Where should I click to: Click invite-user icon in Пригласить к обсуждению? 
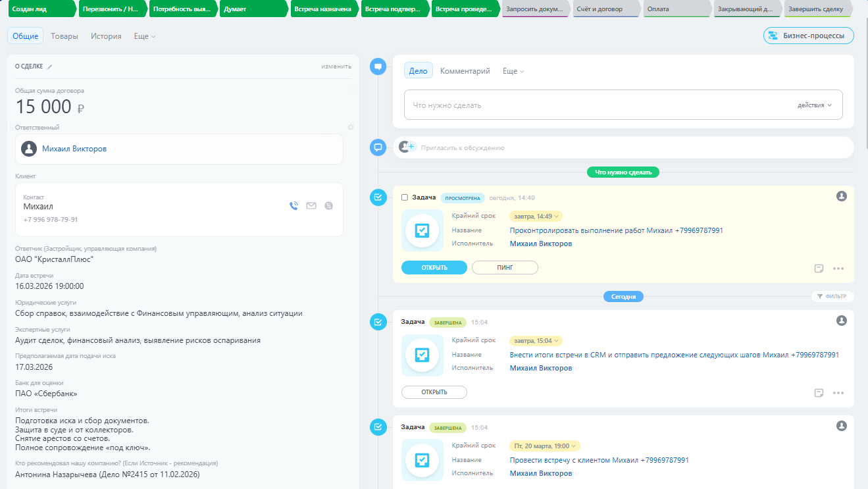[x=407, y=147]
